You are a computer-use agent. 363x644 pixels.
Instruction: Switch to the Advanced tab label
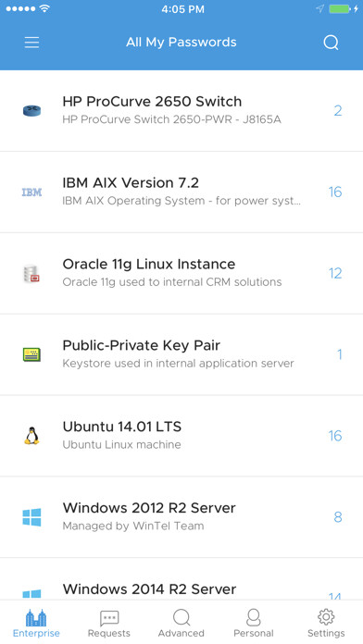tap(181, 633)
